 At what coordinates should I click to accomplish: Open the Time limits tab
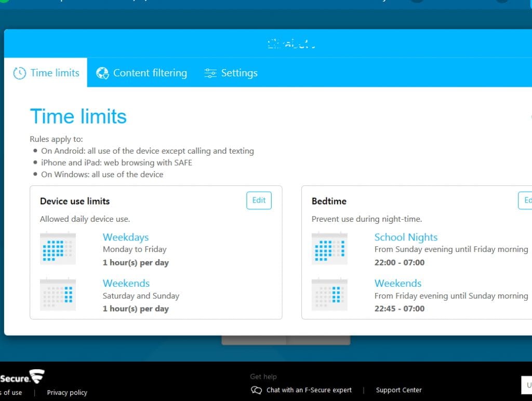46,73
